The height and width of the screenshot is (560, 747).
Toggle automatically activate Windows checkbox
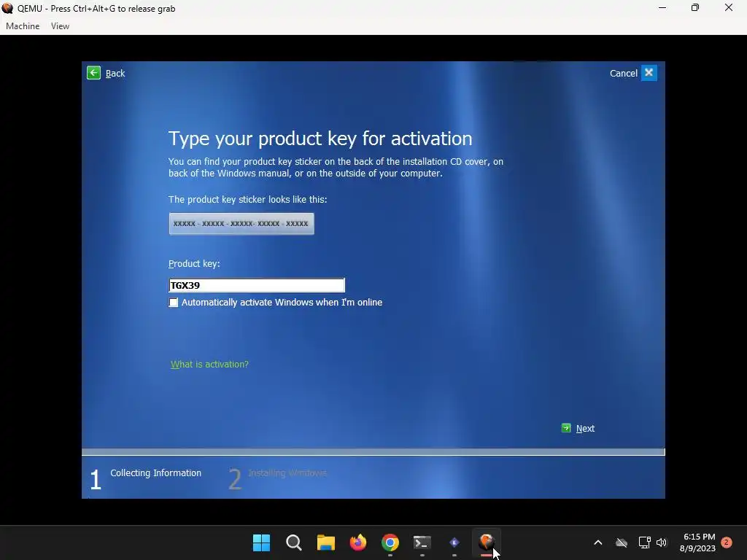click(x=174, y=303)
